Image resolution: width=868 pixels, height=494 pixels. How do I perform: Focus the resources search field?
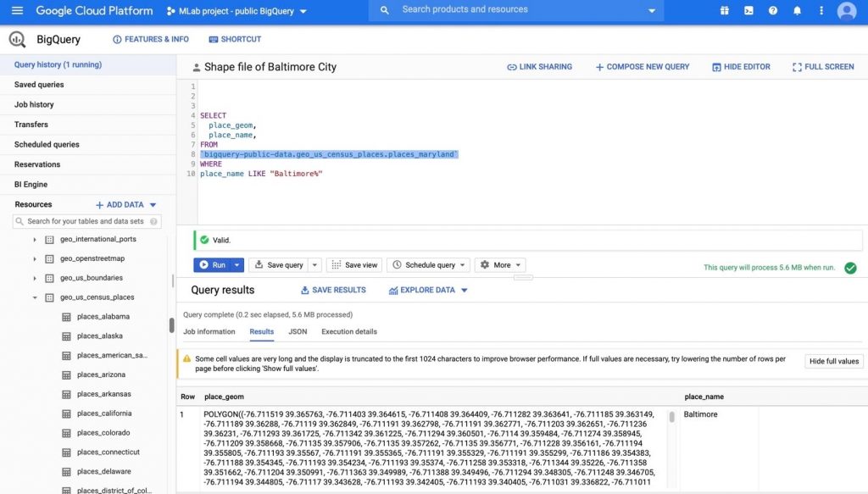point(87,221)
